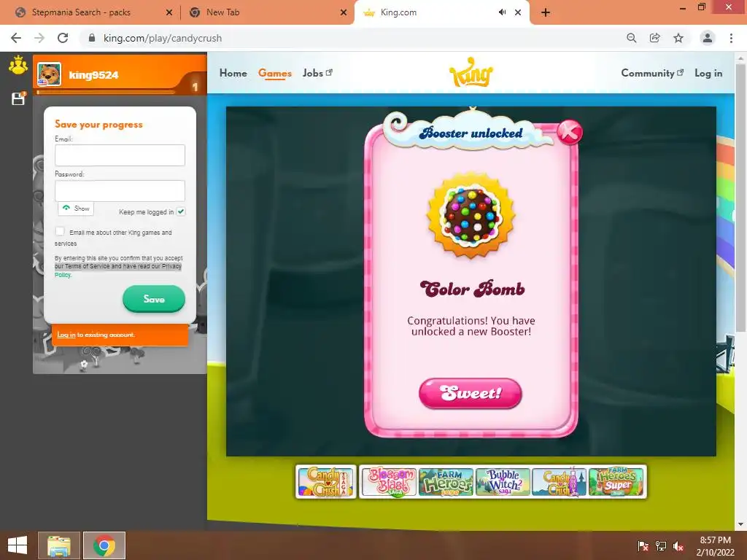
Task: Click Log in in header
Action: [708, 73]
